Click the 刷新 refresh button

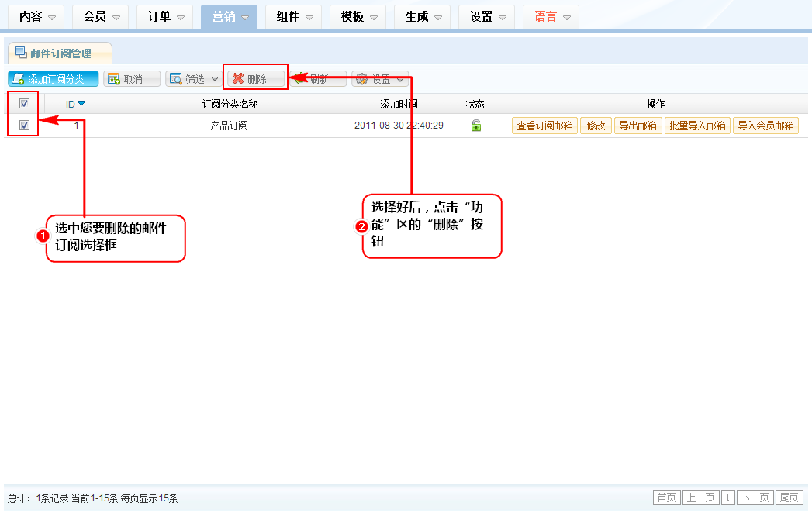pyautogui.click(x=318, y=79)
